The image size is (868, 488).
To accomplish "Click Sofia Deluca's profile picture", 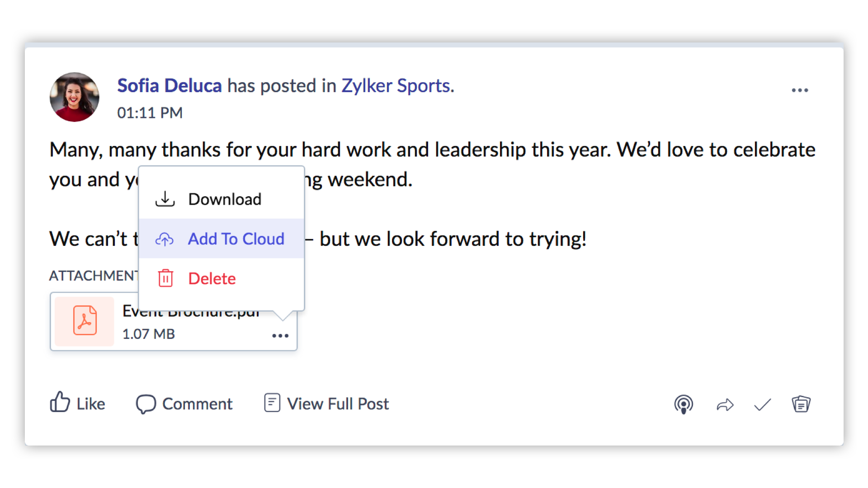I will [75, 97].
